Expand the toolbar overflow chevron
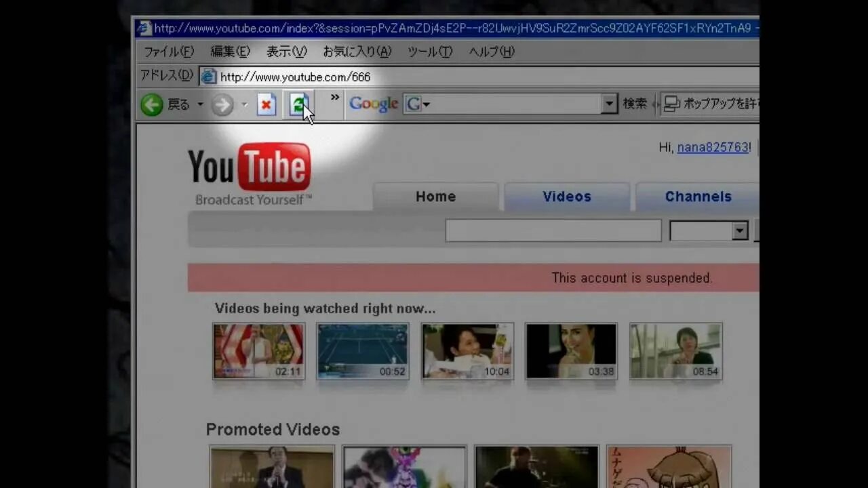The height and width of the screenshot is (488, 868). pos(334,97)
